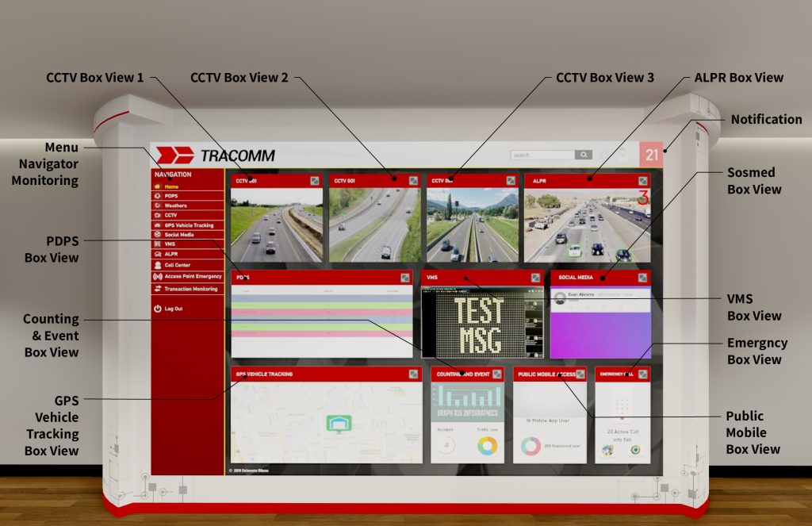Image resolution: width=812 pixels, height=526 pixels.
Task: Expand the GPS Vehicle Tracking panel
Action: pyautogui.click(x=414, y=374)
